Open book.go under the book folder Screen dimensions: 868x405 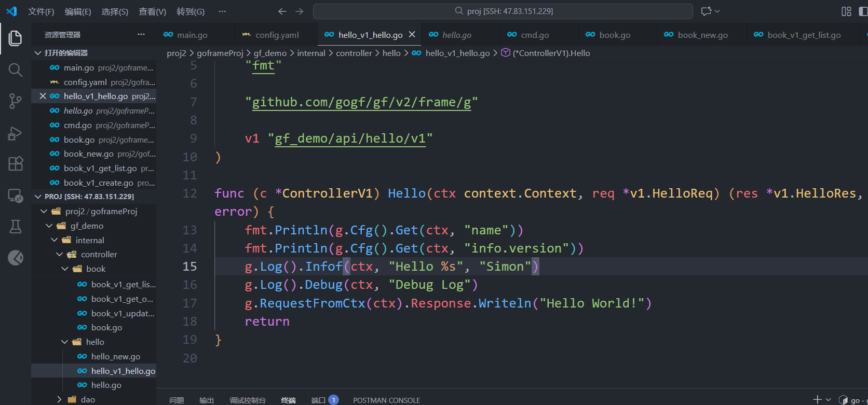click(x=106, y=327)
